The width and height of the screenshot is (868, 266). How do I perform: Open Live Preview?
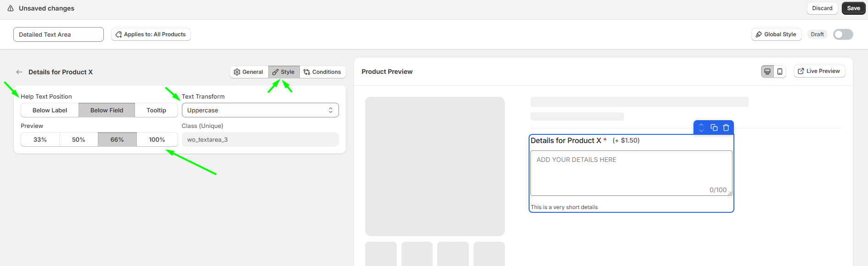point(819,71)
